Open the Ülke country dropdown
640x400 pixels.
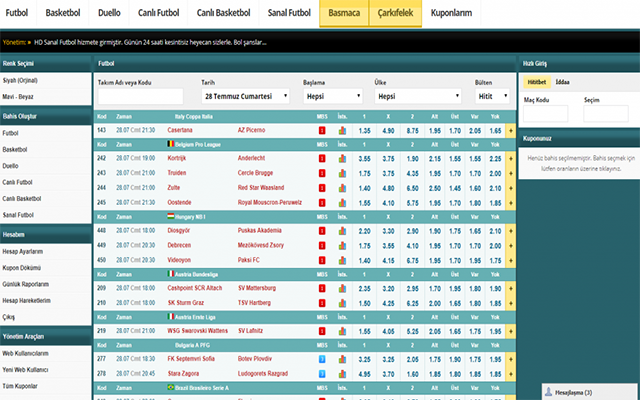coord(415,96)
